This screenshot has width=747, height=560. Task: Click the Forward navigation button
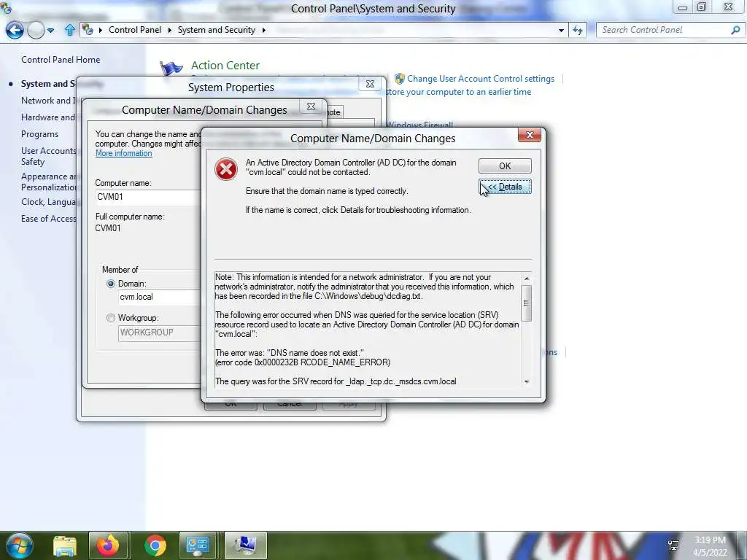[36, 30]
